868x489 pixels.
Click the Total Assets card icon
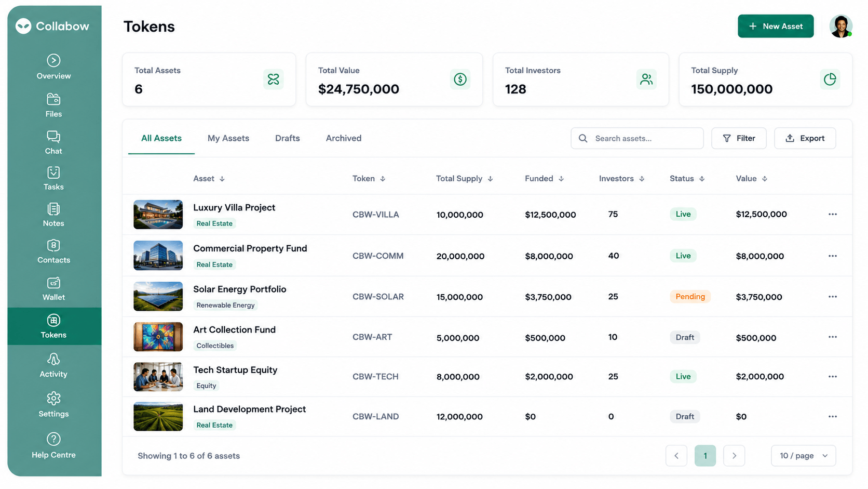[273, 79]
